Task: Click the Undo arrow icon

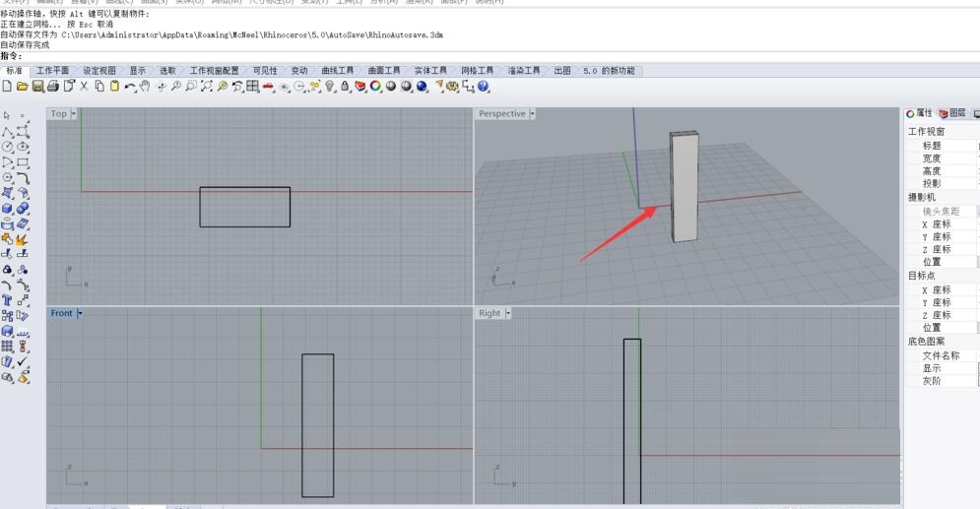Action: pos(129,87)
